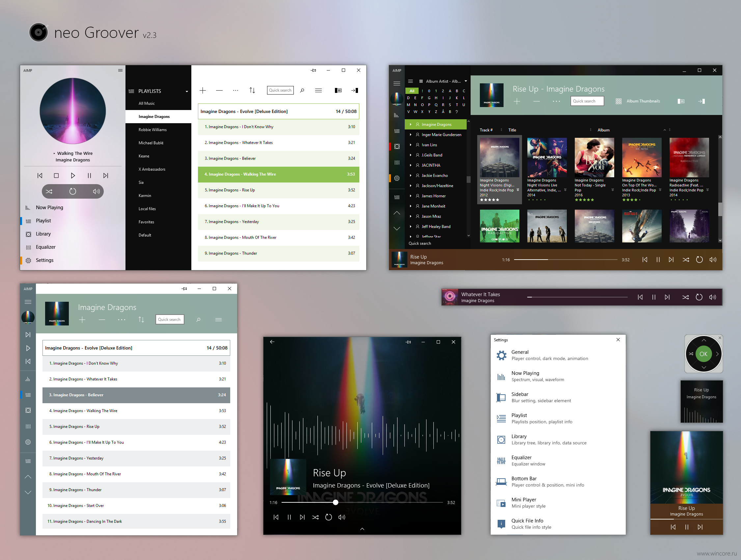Select track 3 Believer in top-left playlist

(279, 158)
